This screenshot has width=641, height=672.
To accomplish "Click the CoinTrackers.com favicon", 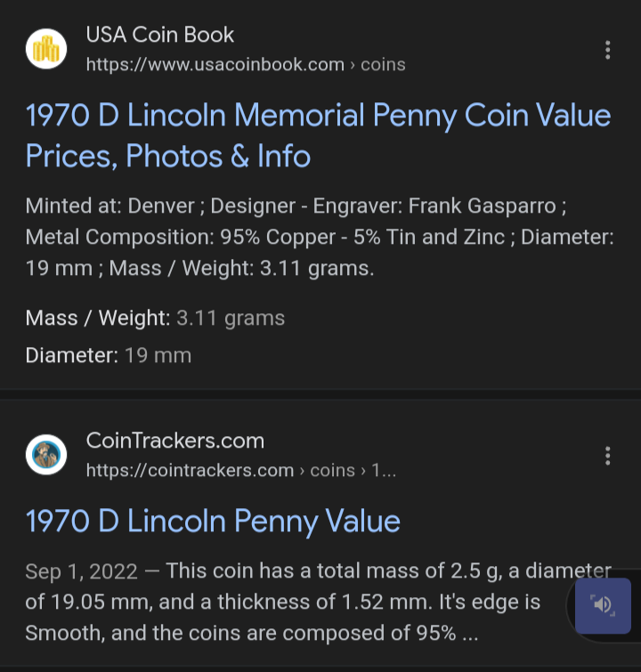I will [x=46, y=456].
